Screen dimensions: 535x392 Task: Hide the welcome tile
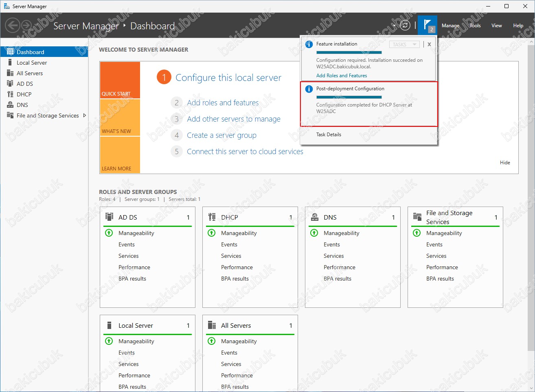click(505, 163)
